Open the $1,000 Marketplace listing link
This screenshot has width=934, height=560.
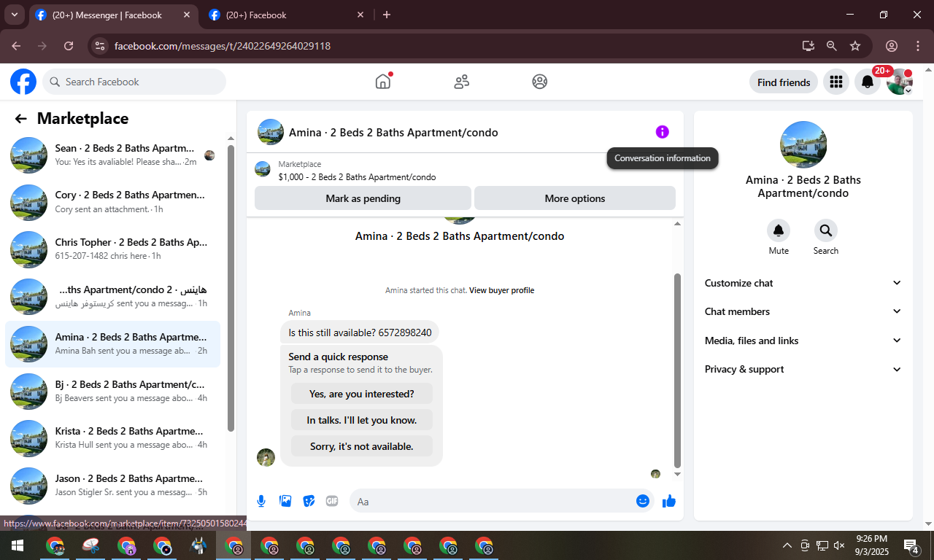click(357, 177)
